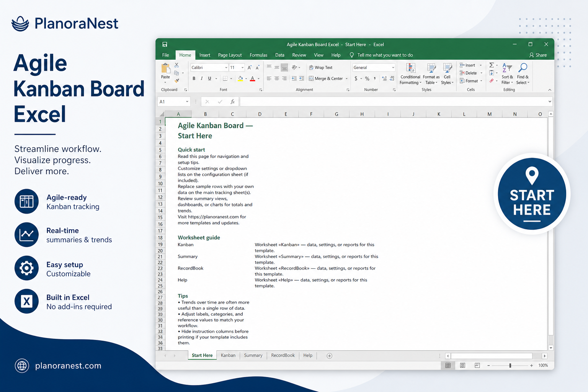Screen dimensions: 588x392
Task: Open the RecordBook worksheet tab
Action: (283, 355)
